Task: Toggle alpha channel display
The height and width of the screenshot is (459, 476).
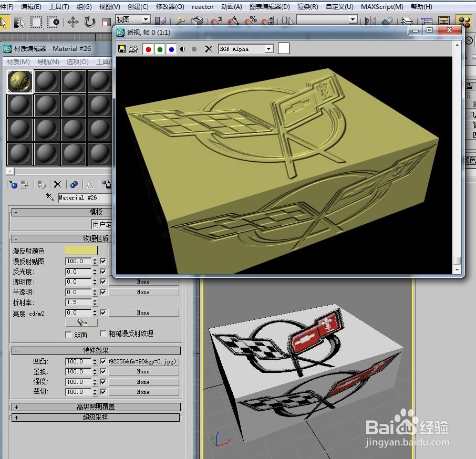Action: coord(182,49)
